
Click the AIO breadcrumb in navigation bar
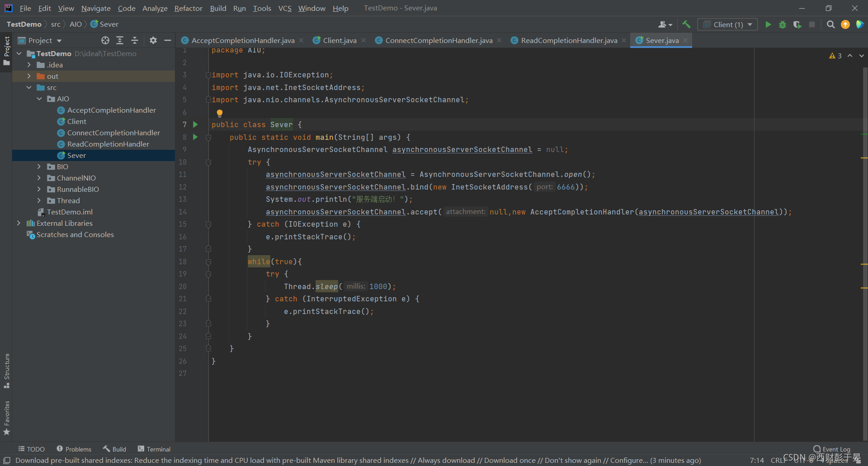tap(75, 24)
